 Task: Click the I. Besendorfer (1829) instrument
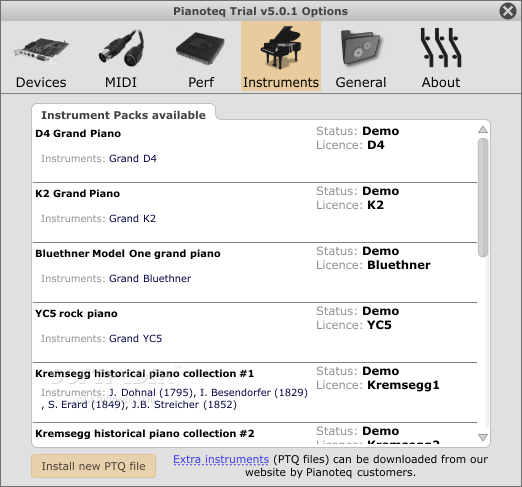(x=254, y=393)
